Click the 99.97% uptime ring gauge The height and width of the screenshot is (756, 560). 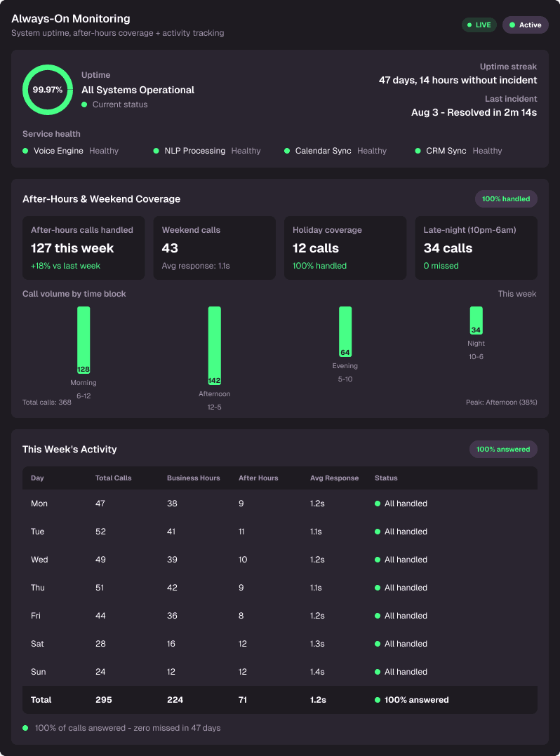[47, 90]
